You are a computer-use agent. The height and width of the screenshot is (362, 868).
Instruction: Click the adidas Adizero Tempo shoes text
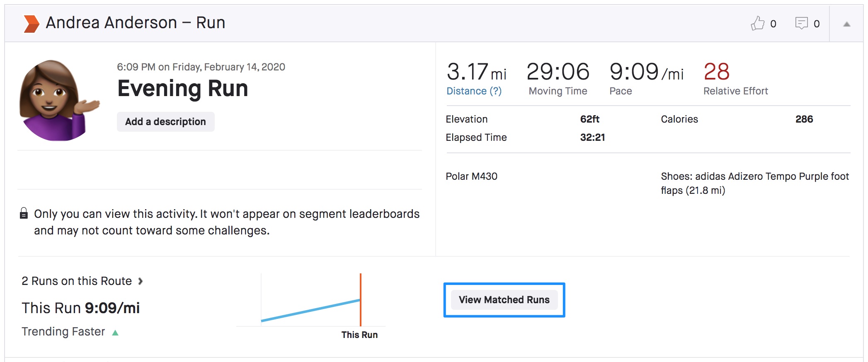click(754, 183)
